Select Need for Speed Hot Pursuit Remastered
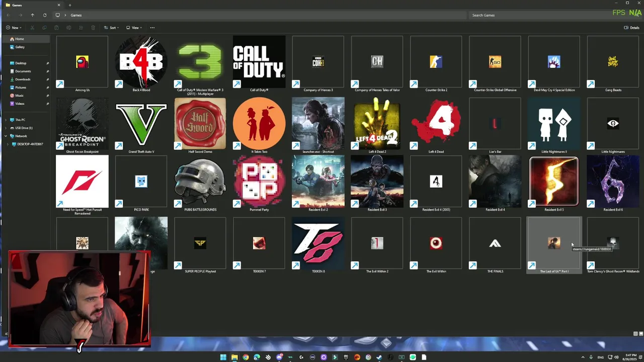Screen dimensions: 644x362 [x=82, y=185]
